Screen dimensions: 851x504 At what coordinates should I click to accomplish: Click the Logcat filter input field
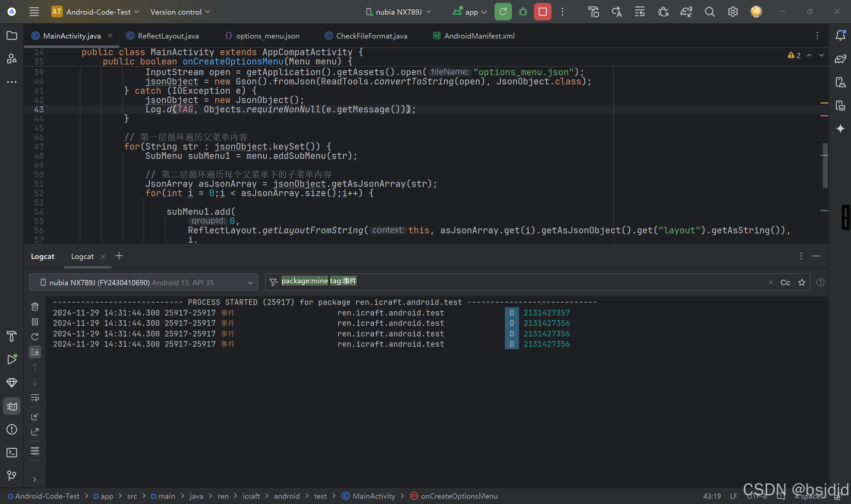click(x=543, y=282)
